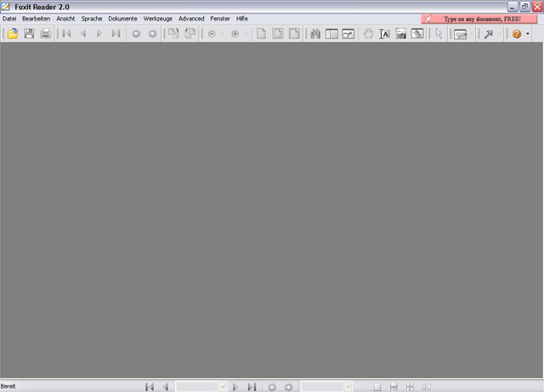This screenshot has height=392, width=544.
Task: Go to next page in status bar
Action: click(x=235, y=387)
